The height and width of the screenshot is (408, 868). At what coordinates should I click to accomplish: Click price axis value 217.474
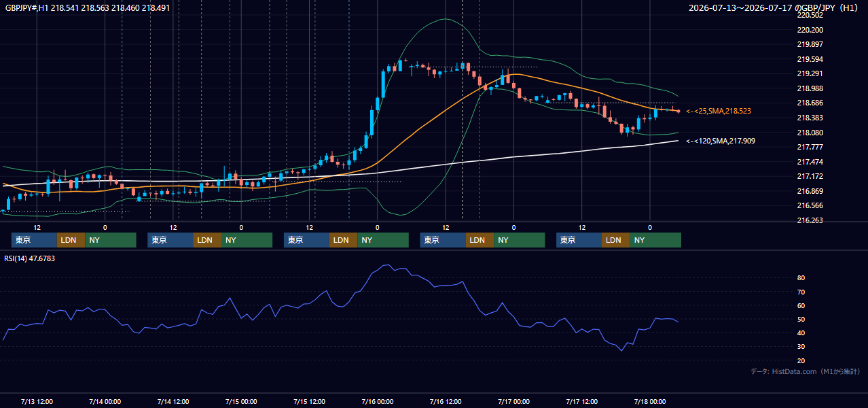(x=810, y=162)
